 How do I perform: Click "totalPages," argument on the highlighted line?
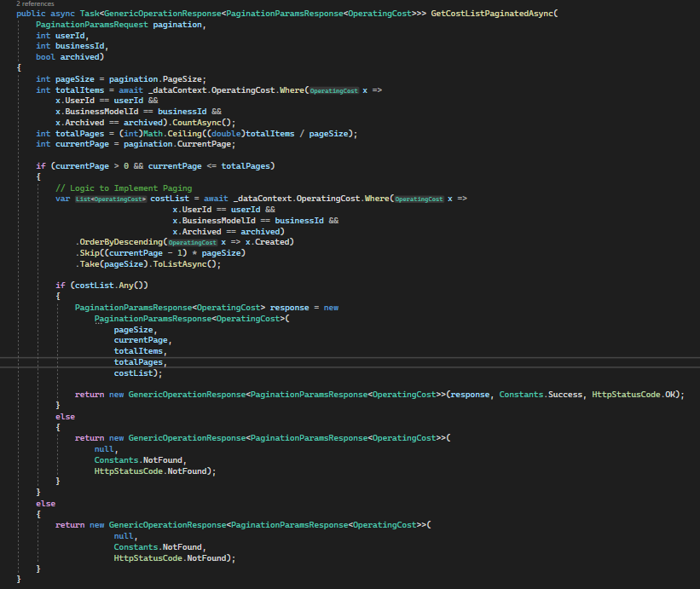pos(140,362)
